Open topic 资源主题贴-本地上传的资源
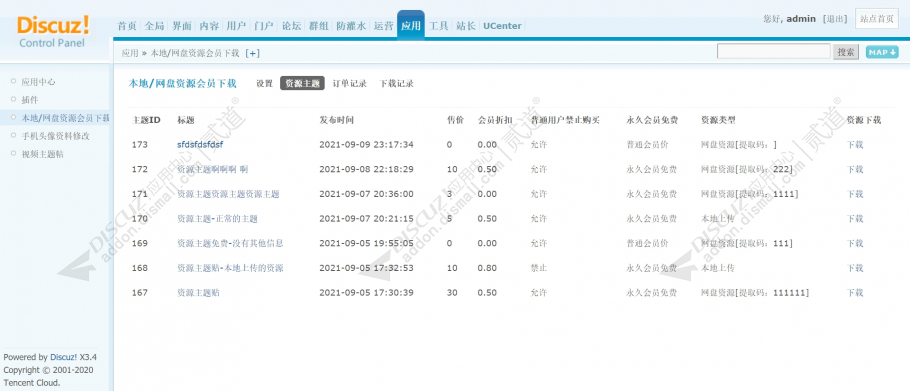910x391 pixels. [x=230, y=268]
